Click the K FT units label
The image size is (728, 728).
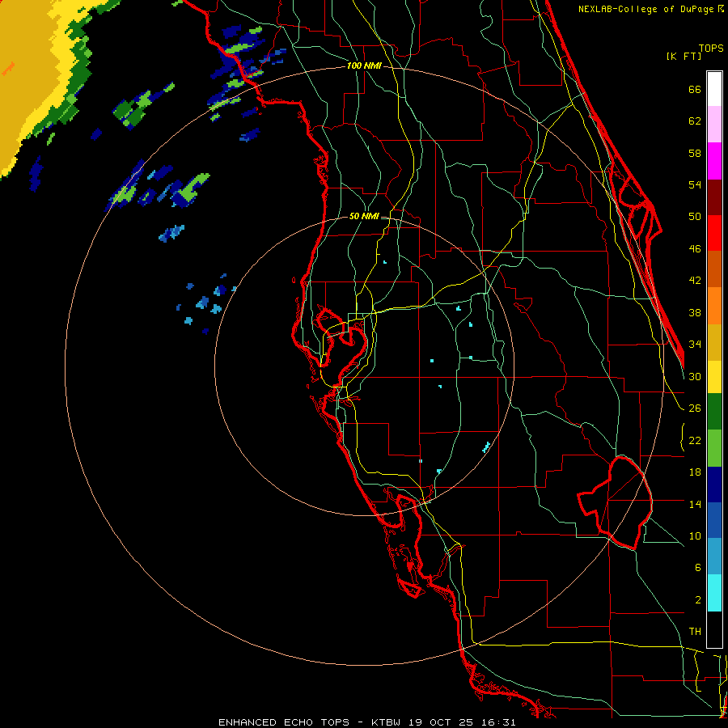[x=684, y=57]
